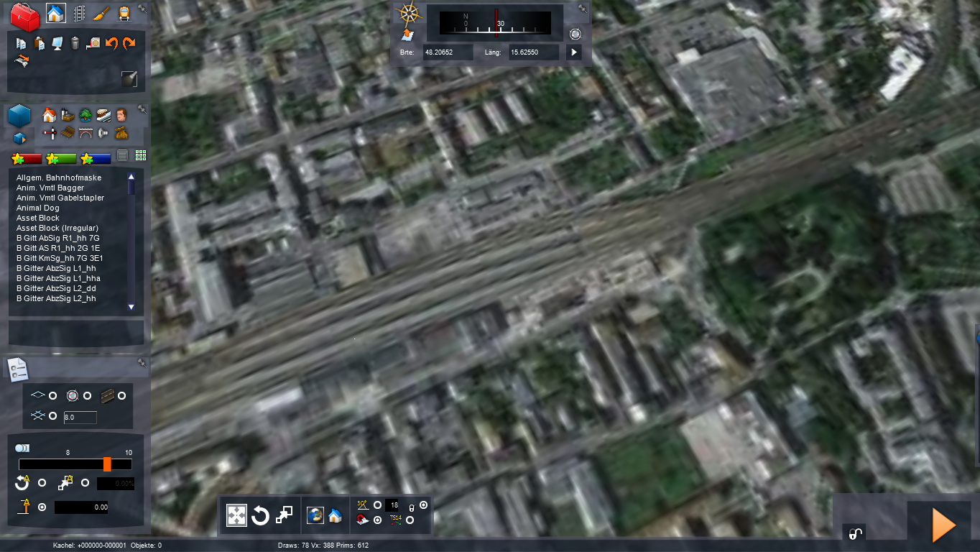Click the orange slider handle
The image size is (980, 552).
pos(107,464)
